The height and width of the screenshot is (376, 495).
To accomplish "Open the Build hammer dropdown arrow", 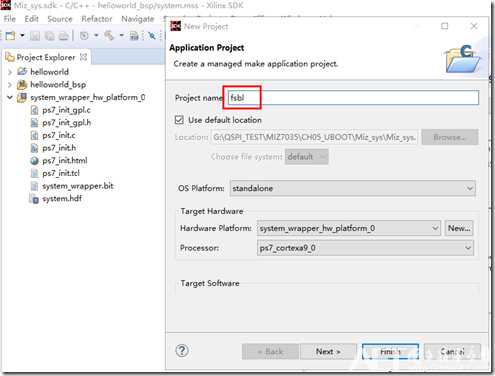I will (122, 35).
